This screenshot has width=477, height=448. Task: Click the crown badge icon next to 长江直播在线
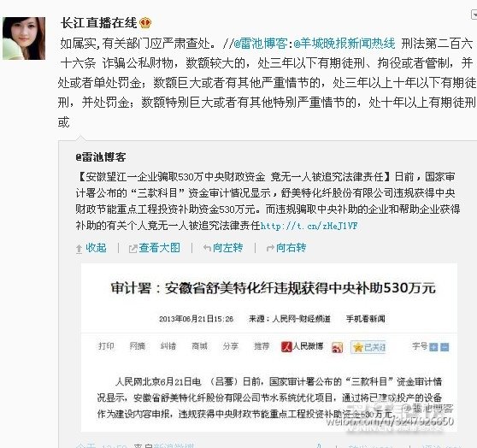(145, 23)
